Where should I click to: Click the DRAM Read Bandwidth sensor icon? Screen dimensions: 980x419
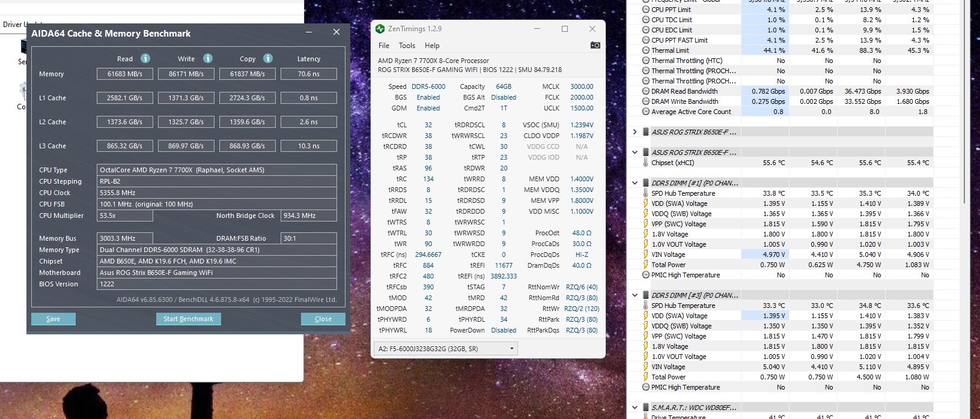click(646, 91)
